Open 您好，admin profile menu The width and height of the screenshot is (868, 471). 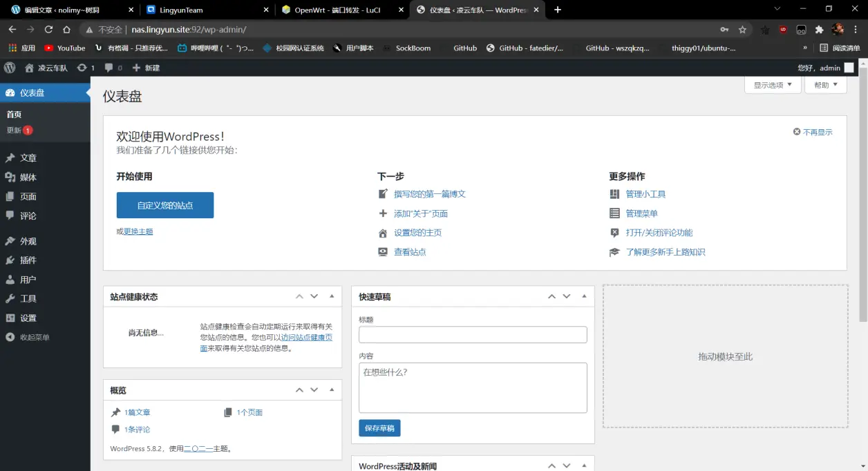pyautogui.click(x=827, y=68)
